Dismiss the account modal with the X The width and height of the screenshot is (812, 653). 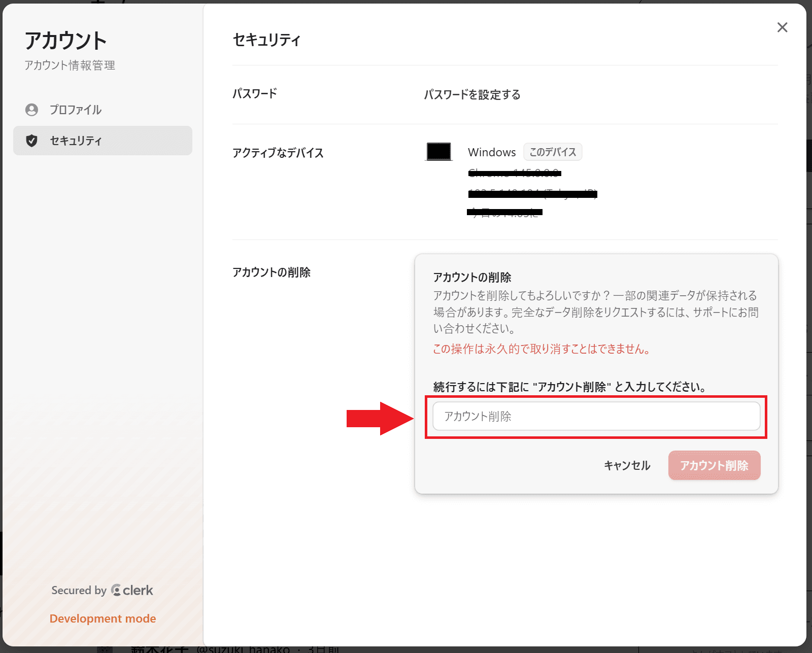[783, 27]
